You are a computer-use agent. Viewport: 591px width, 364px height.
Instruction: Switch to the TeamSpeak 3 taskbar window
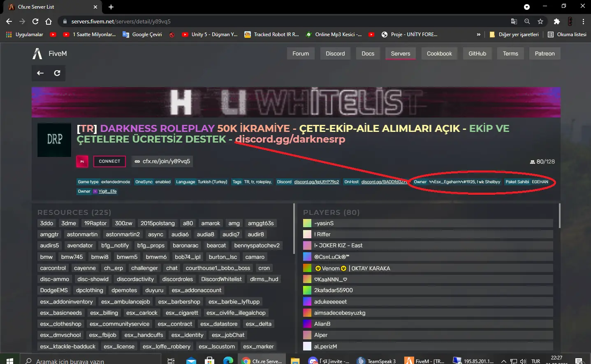click(x=376, y=361)
